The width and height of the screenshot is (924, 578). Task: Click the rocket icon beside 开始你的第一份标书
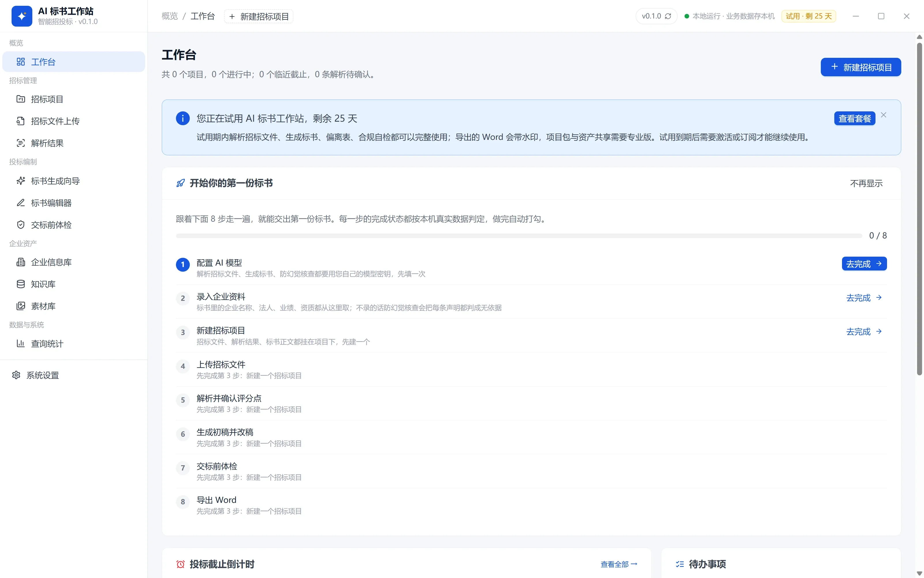(180, 183)
